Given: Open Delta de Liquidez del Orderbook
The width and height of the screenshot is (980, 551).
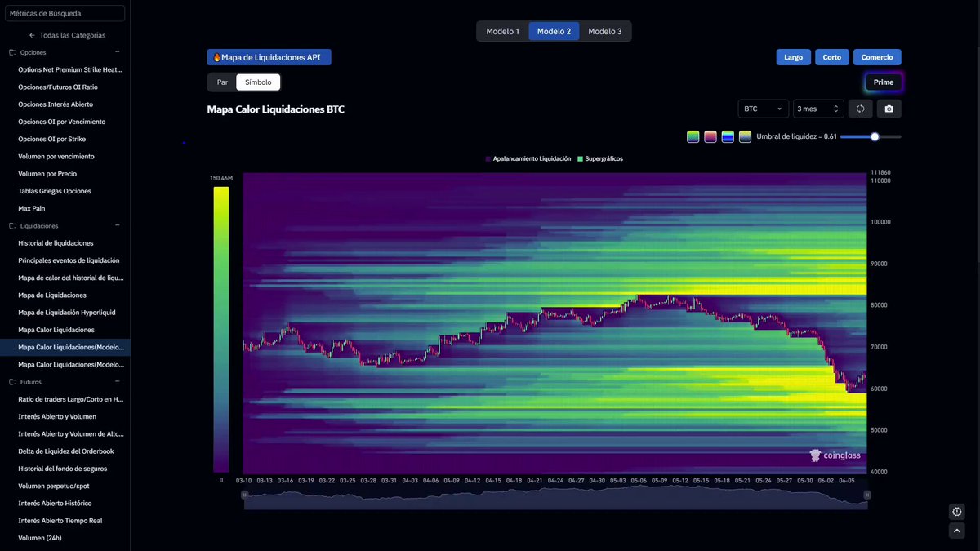Looking at the screenshot, I should 66,451.
